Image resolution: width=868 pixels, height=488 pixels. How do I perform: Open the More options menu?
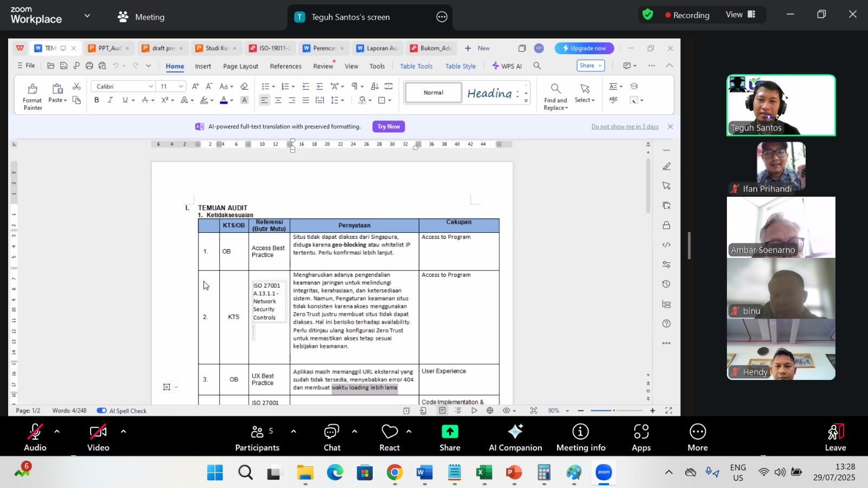pos(697,437)
